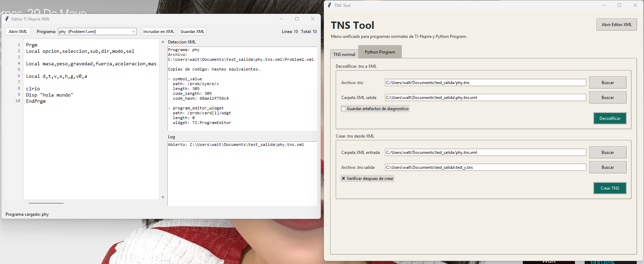
Task: Click the "EndPrgm" code line
Action: (36, 101)
